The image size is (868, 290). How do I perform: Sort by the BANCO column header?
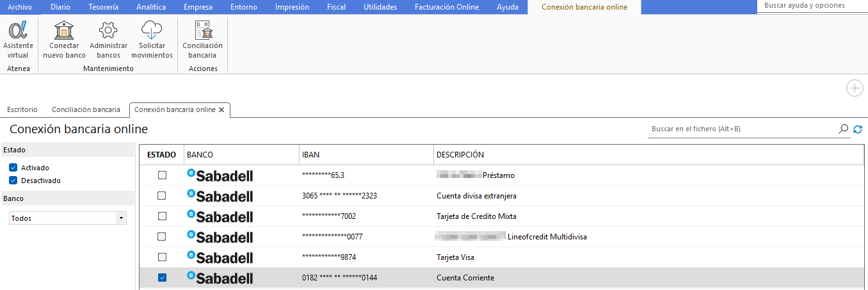241,155
